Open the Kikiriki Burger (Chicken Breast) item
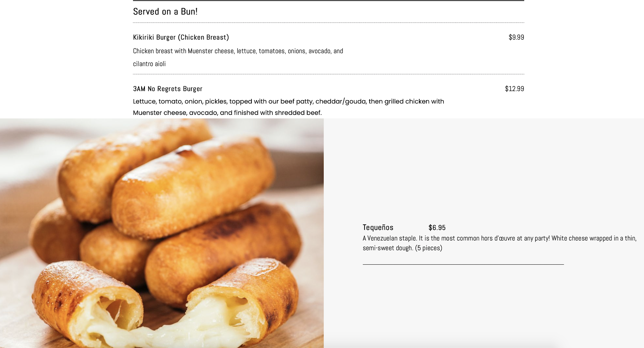Screen dimensions: 644x348 (x=181, y=37)
